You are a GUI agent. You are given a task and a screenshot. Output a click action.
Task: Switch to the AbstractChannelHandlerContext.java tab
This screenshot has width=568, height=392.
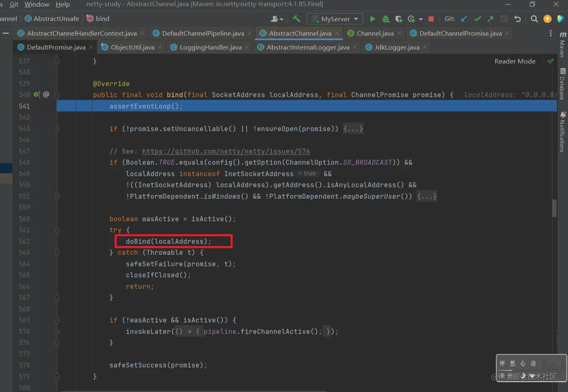coord(82,33)
